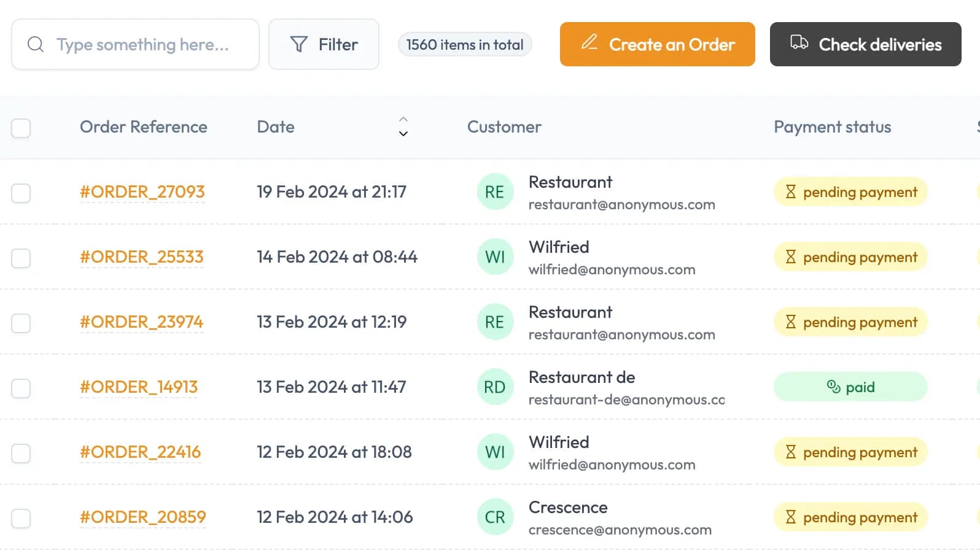Click the CR customer avatar
This screenshot has width=980, height=556.
click(495, 517)
